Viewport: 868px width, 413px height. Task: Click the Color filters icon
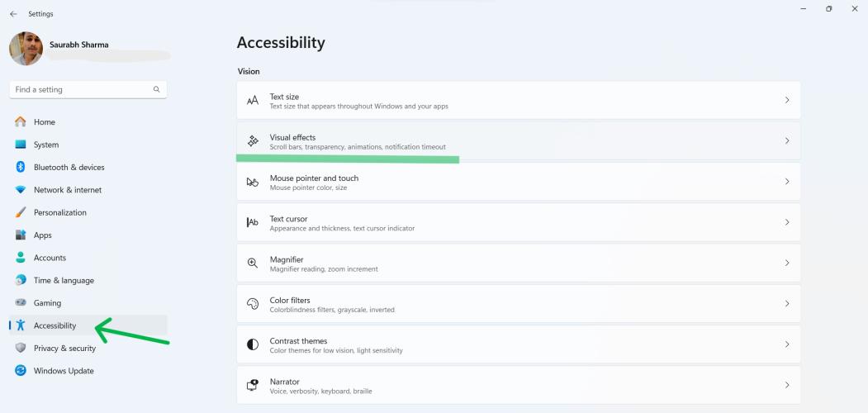pyautogui.click(x=253, y=304)
